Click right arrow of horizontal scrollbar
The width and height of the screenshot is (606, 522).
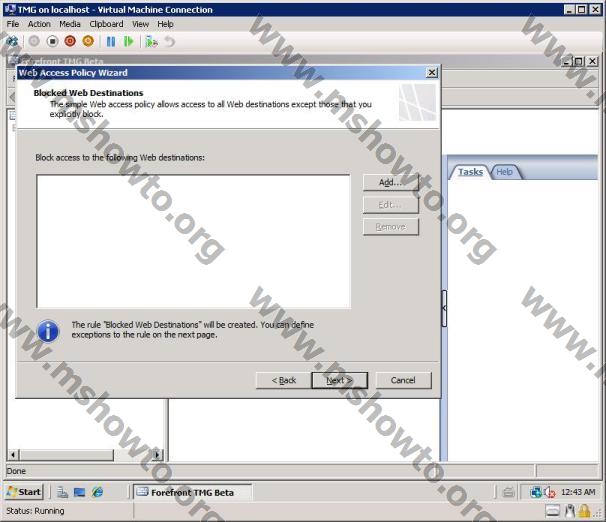tap(157, 455)
